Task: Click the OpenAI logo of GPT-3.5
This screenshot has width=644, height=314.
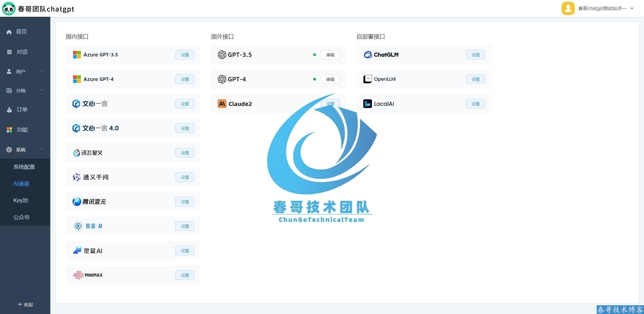Action: 222,55
